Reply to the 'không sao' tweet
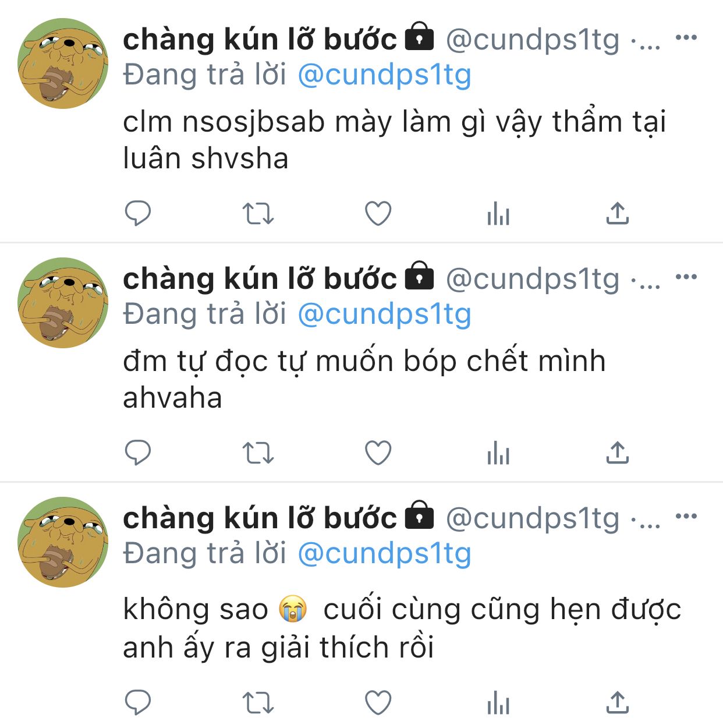Viewport: 723px width, 728px height. (x=138, y=702)
